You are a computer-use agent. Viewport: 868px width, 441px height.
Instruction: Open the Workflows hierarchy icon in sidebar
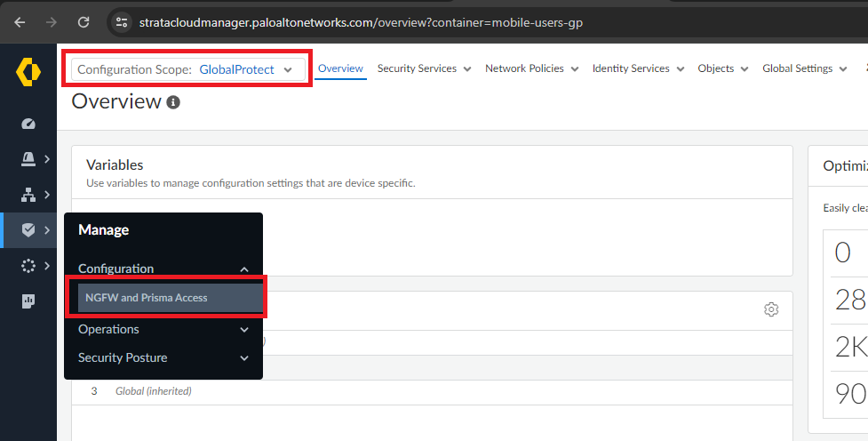[x=28, y=195]
